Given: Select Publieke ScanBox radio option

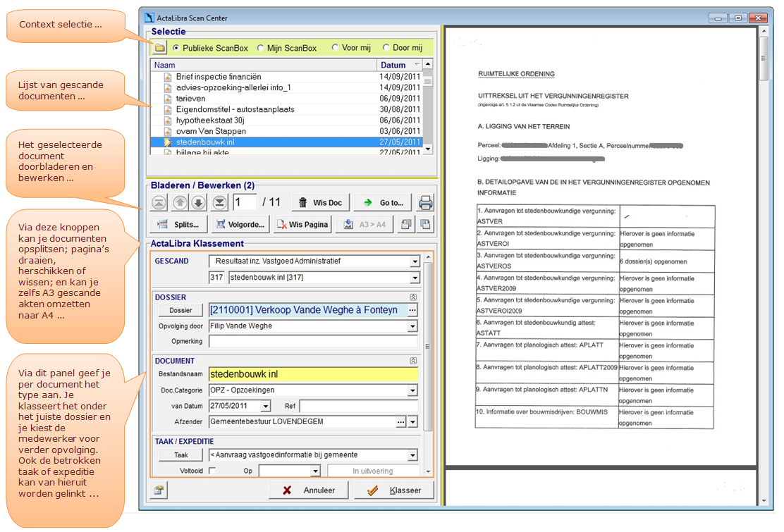Looking at the screenshot, I should (x=176, y=48).
